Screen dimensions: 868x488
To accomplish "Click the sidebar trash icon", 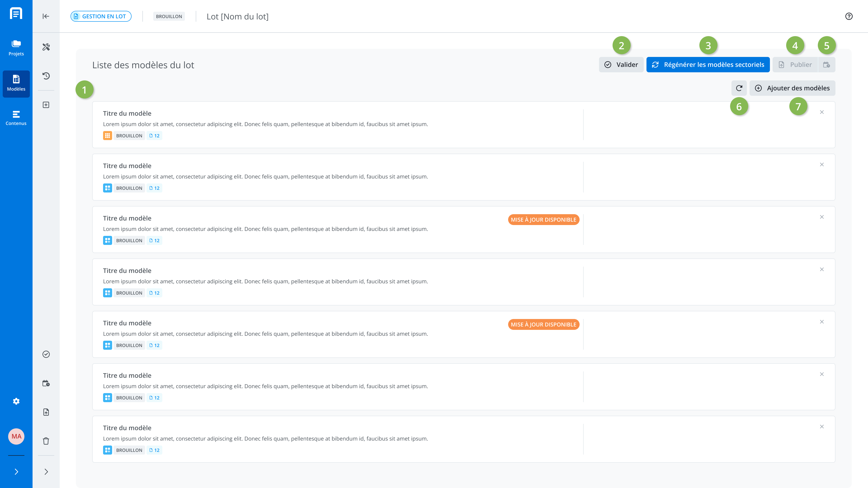I will (x=46, y=441).
